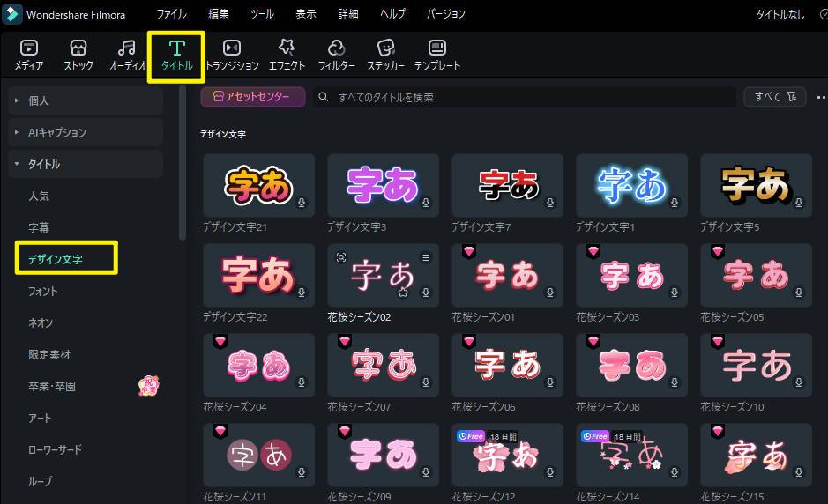
Task: Click the search all titles field
Action: (x=524, y=97)
